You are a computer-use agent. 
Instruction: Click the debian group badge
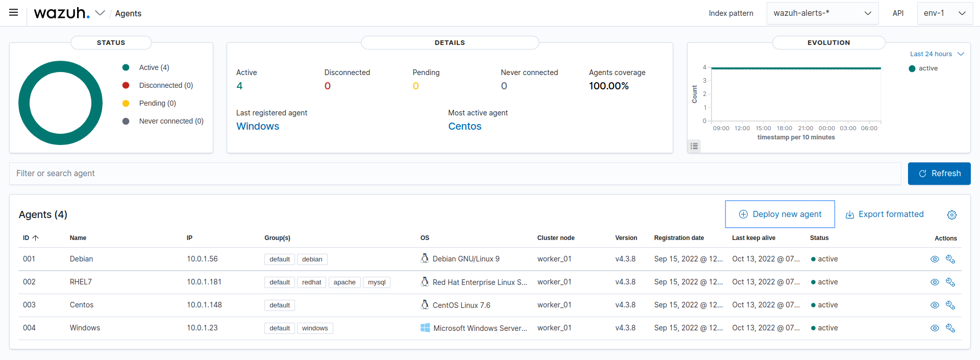(312, 259)
